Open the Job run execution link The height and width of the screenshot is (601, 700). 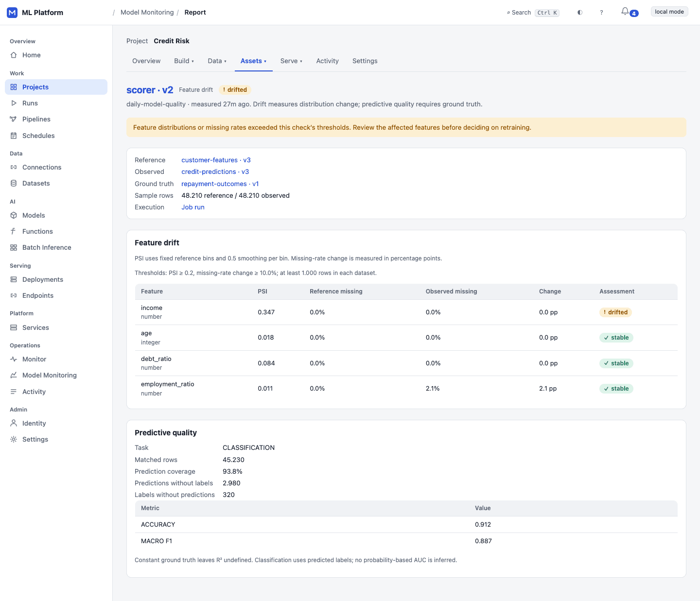point(193,207)
